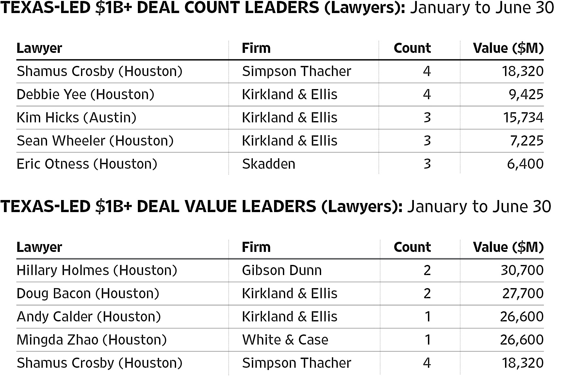The width and height of the screenshot is (588, 386).
Task: Select the 15,734 value cell
Action: [523, 118]
